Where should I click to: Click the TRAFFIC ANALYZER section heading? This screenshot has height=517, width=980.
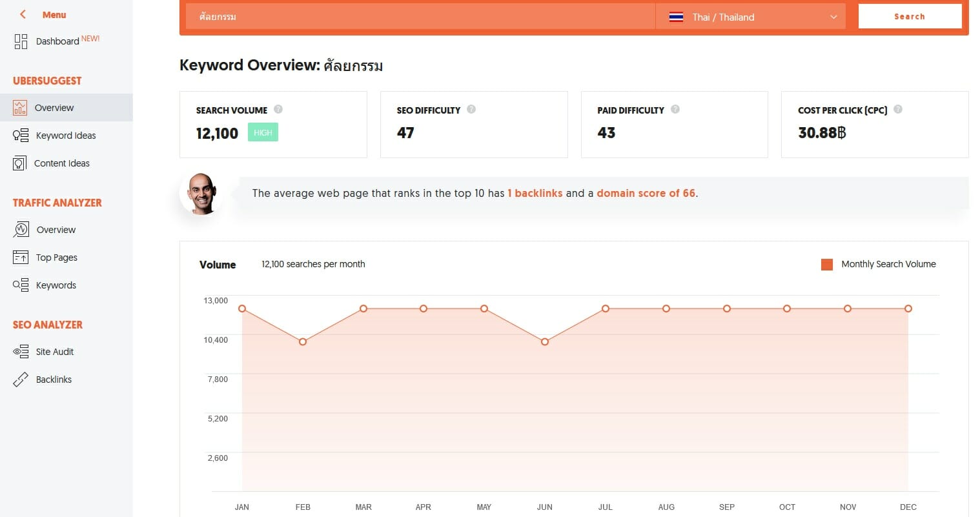[57, 203]
